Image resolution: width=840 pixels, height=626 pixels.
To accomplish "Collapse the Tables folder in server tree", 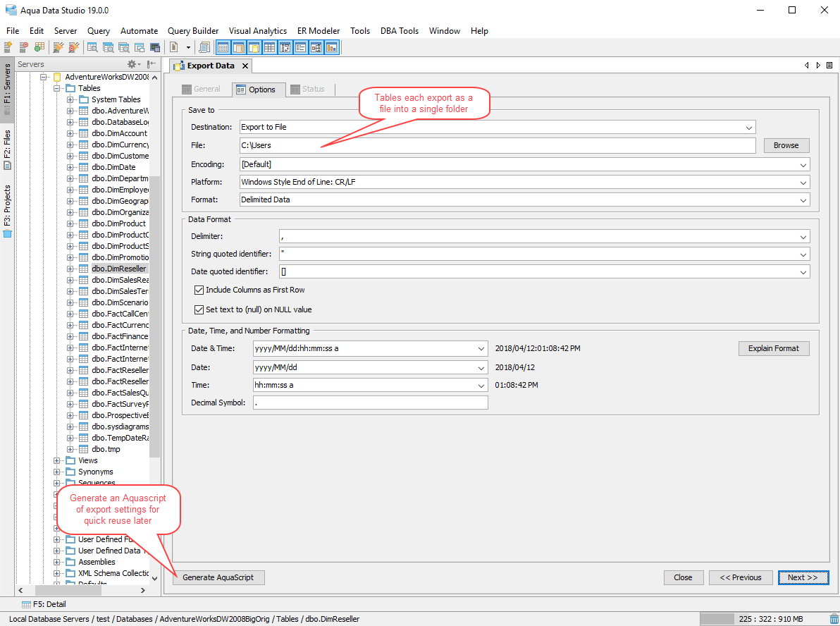I will pyautogui.click(x=57, y=88).
